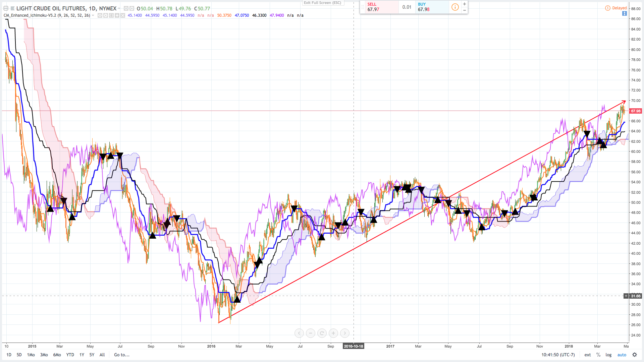Viewport: 644px width, 362px height.
Task: Open main series settings gear icon
Action: pos(132,8)
